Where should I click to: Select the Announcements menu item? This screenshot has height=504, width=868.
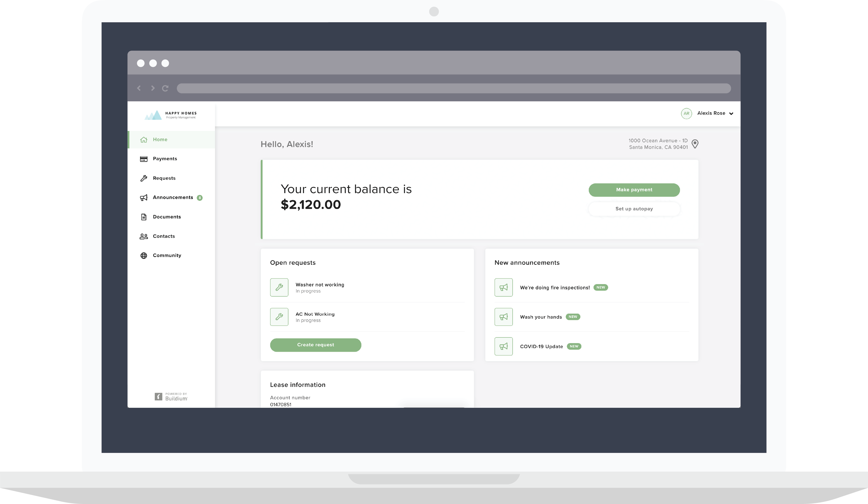(173, 197)
